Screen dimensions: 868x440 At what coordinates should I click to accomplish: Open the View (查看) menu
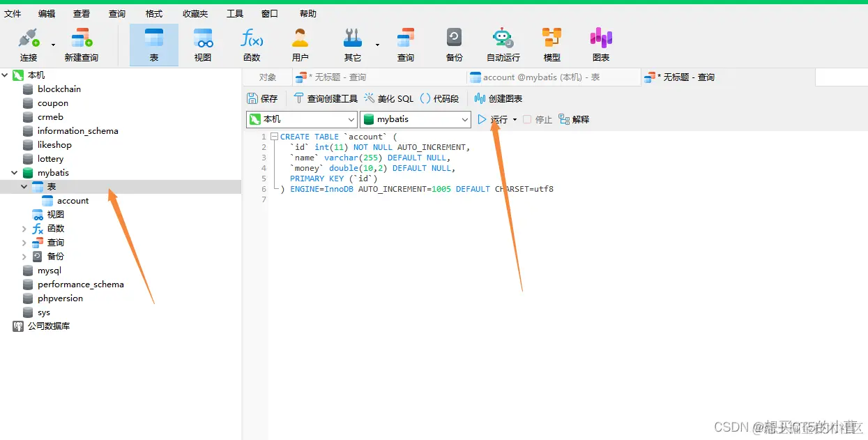[x=82, y=13]
